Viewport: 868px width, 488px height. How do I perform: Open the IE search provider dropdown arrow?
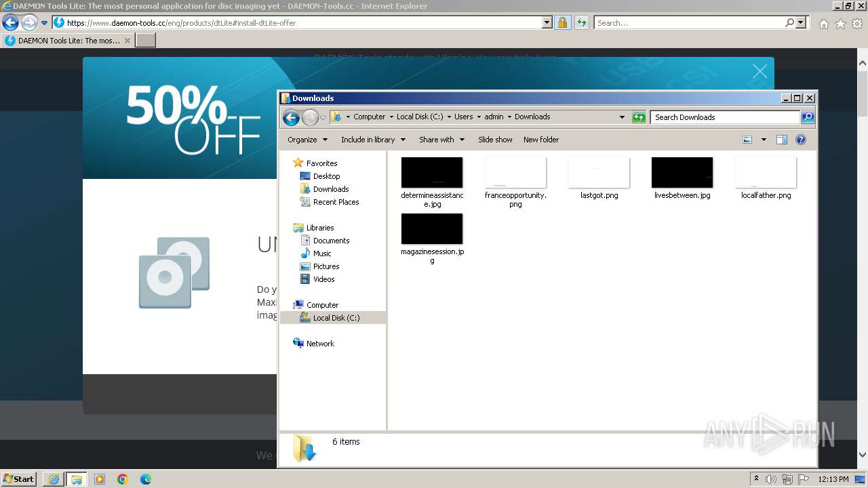tap(802, 22)
